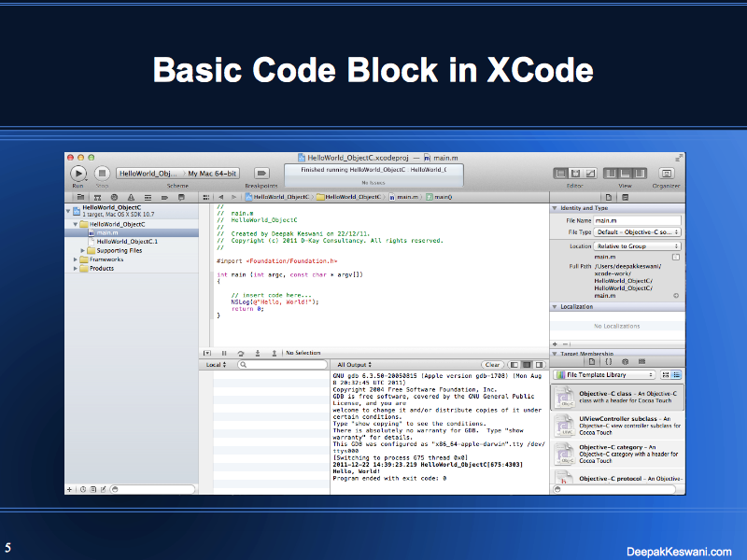Image resolution: width=747 pixels, height=560 pixels.
Task: Toggle the Breakpoints button
Action: (261, 174)
